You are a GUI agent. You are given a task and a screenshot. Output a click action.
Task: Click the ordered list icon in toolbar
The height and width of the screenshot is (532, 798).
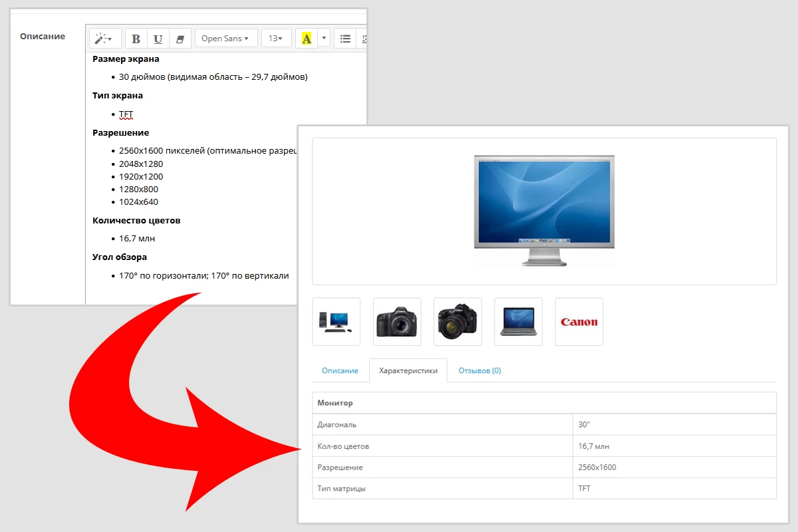pos(363,39)
